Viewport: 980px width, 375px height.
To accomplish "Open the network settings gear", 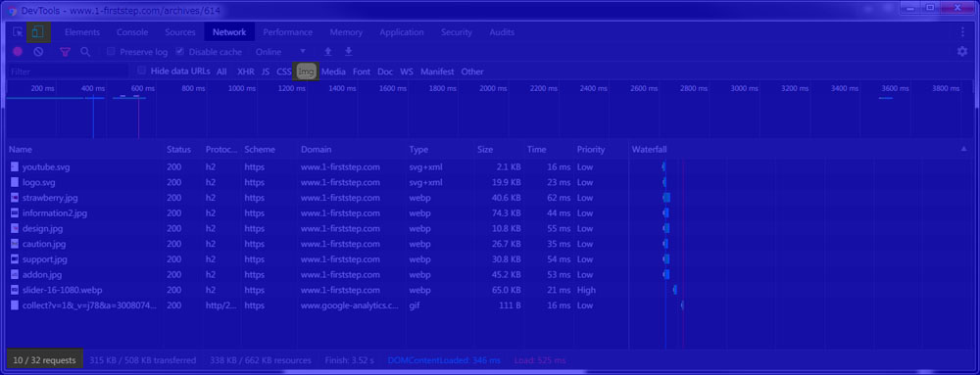I will [962, 52].
